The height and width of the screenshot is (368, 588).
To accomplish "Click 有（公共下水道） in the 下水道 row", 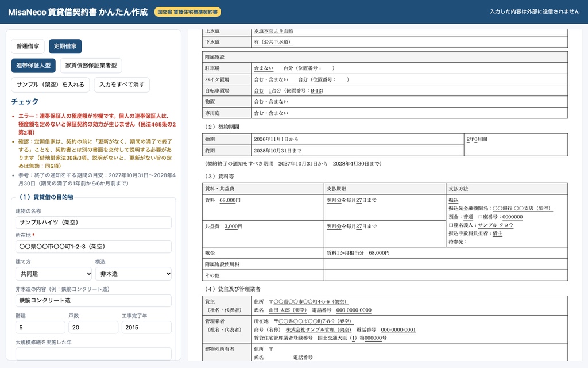I will point(273,41).
